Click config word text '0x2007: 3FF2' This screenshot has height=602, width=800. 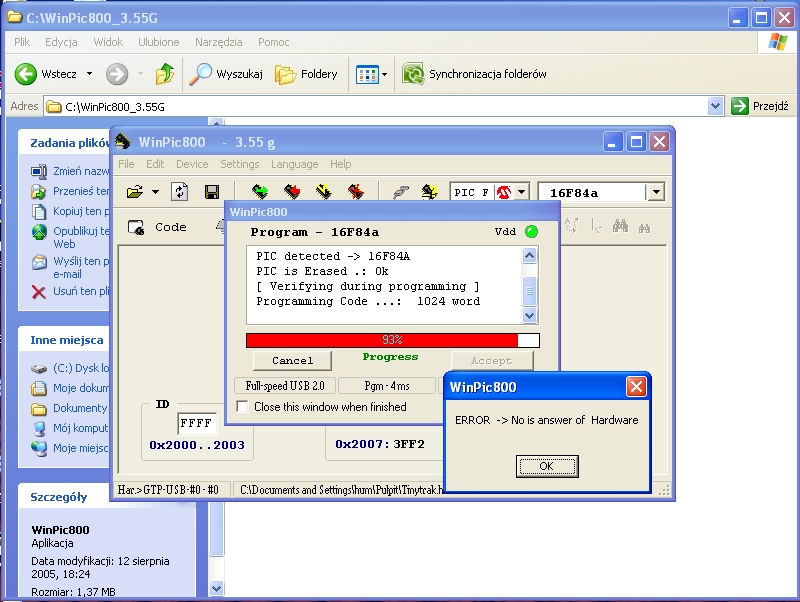click(380, 444)
